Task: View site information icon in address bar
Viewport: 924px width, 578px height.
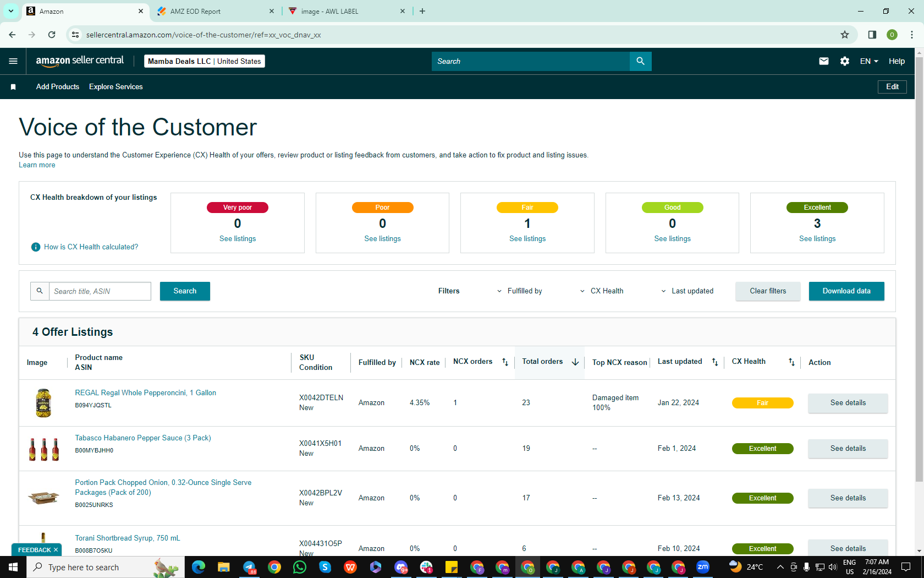Action: pyautogui.click(x=75, y=35)
